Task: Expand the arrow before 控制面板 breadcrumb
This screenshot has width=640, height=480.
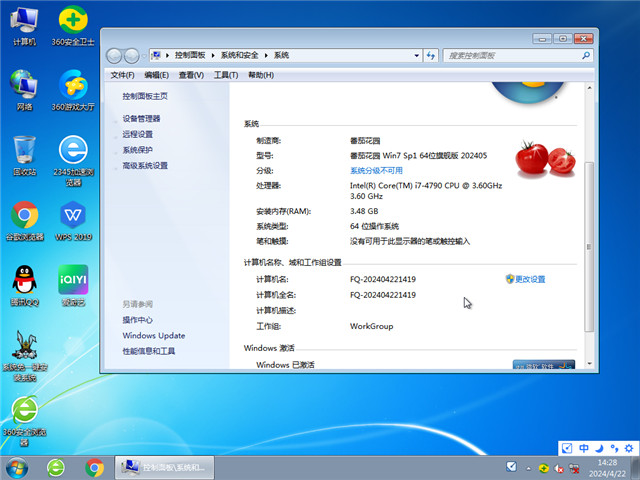Action: point(167,56)
